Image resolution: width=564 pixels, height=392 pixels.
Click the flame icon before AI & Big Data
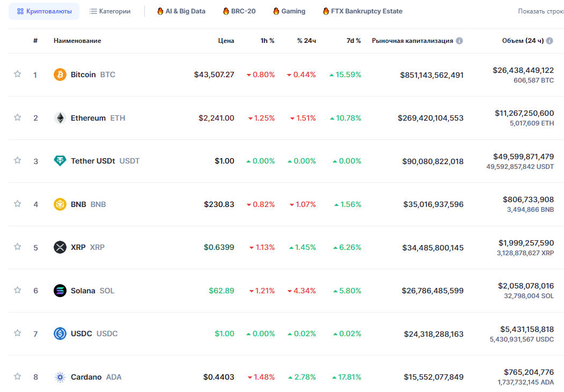click(160, 11)
